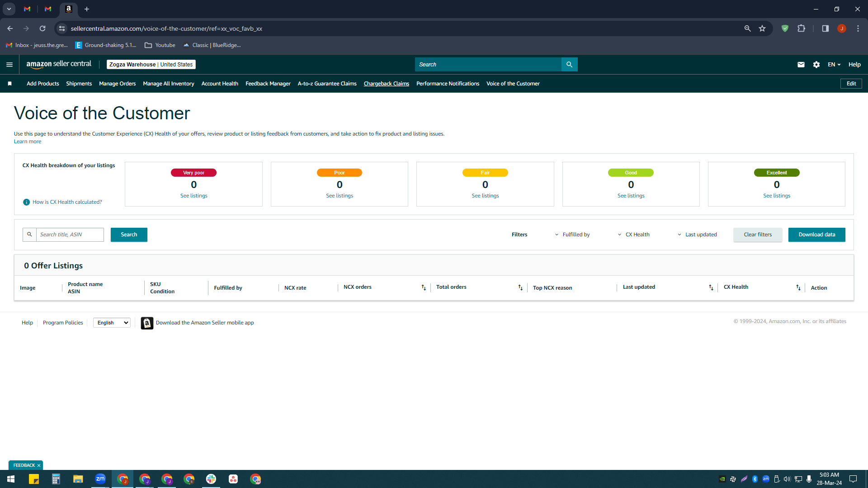This screenshot has height=488, width=868.
Task: Click the browser address bar URL
Action: tap(166, 28)
